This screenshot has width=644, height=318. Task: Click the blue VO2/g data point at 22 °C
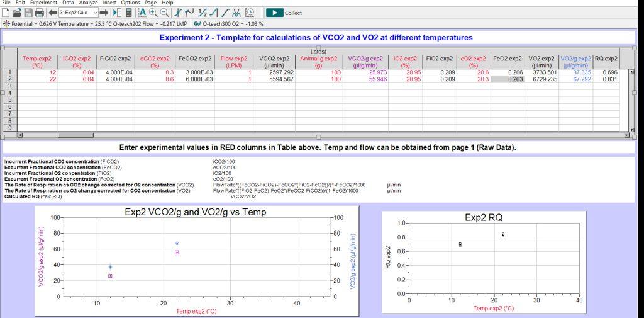click(x=177, y=244)
